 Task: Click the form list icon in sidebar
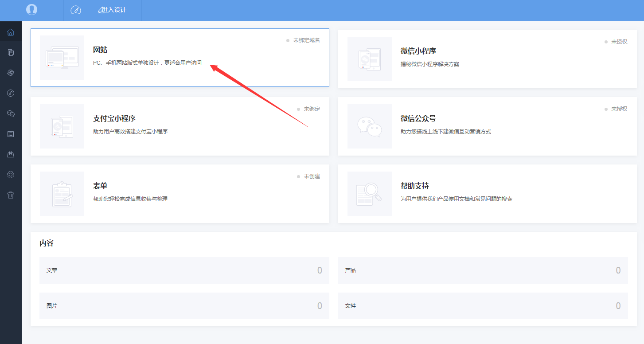tap(11, 134)
